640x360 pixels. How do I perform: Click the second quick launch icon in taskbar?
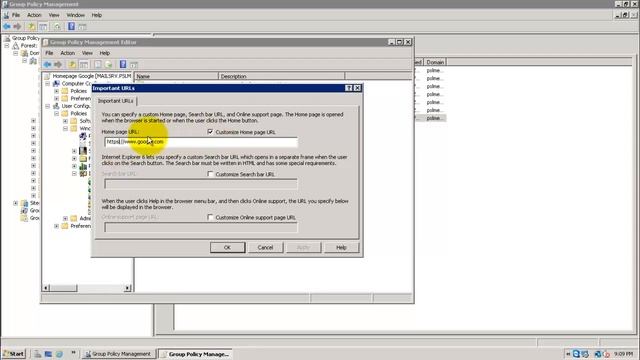tap(48, 354)
